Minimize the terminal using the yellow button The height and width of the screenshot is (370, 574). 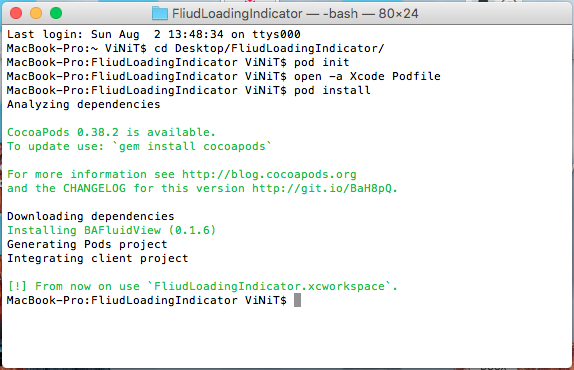[36, 13]
